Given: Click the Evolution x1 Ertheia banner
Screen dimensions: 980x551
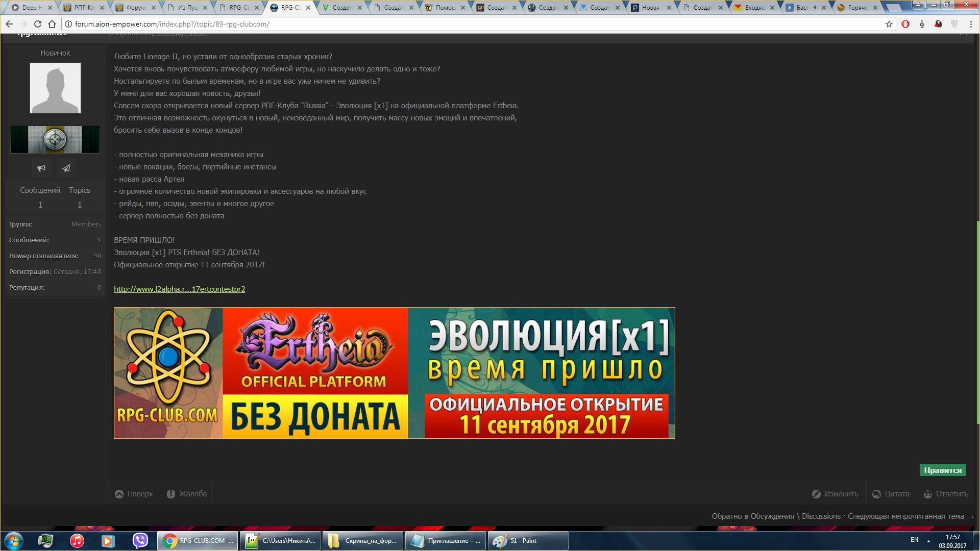Looking at the screenshot, I should [x=394, y=373].
